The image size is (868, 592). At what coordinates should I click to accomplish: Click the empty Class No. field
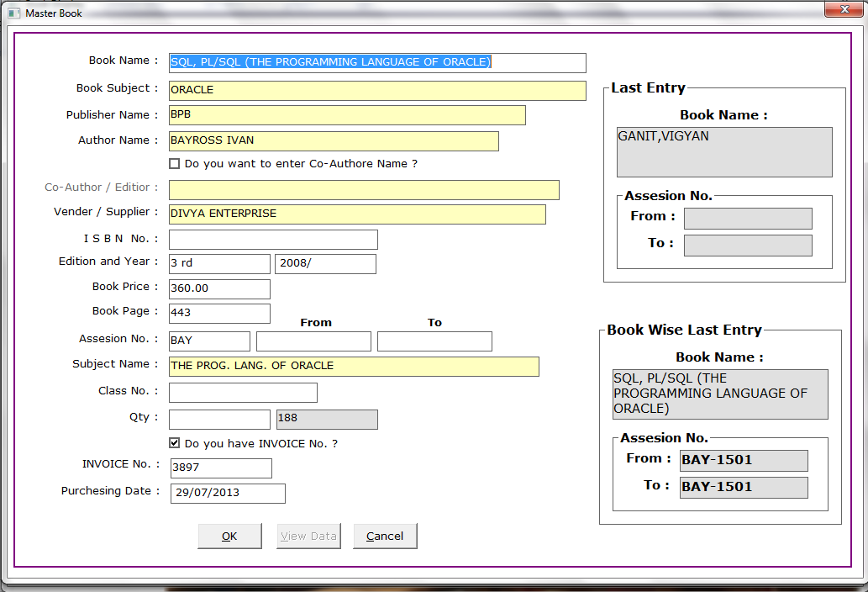[242, 393]
